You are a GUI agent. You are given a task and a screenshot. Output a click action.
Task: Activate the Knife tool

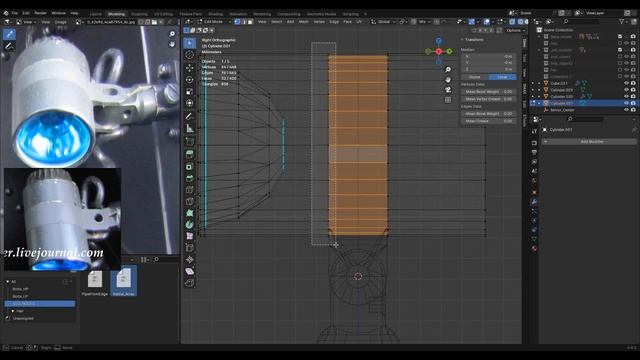click(x=190, y=201)
